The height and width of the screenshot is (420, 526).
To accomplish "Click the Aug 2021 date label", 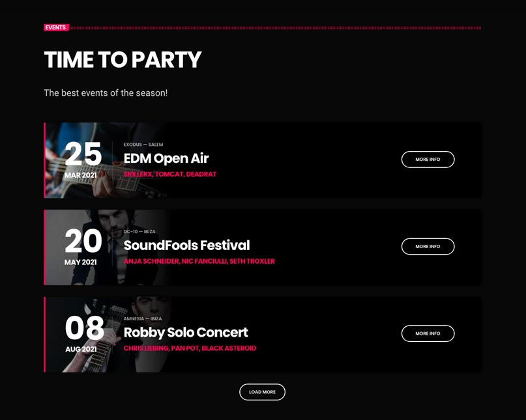I will (81, 350).
